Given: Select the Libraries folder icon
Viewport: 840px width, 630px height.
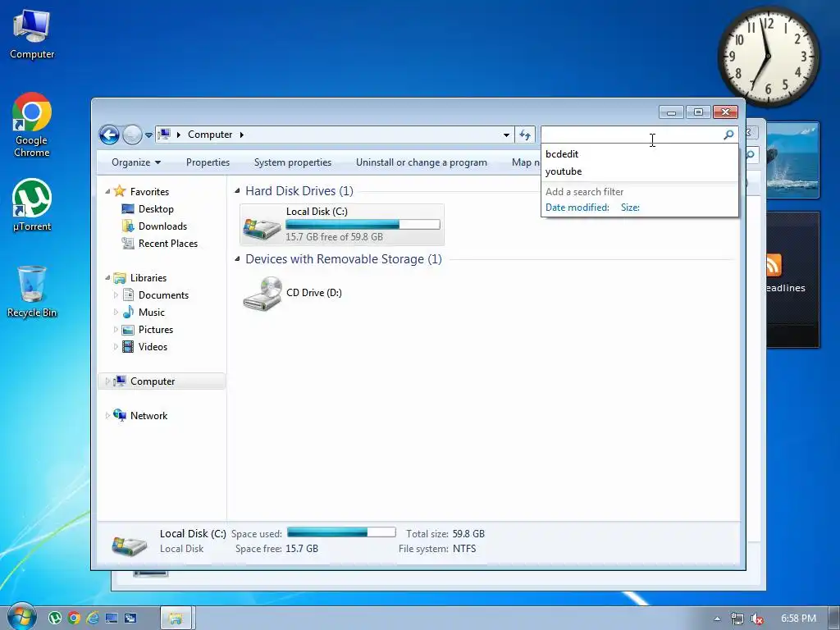Looking at the screenshot, I should (x=120, y=277).
